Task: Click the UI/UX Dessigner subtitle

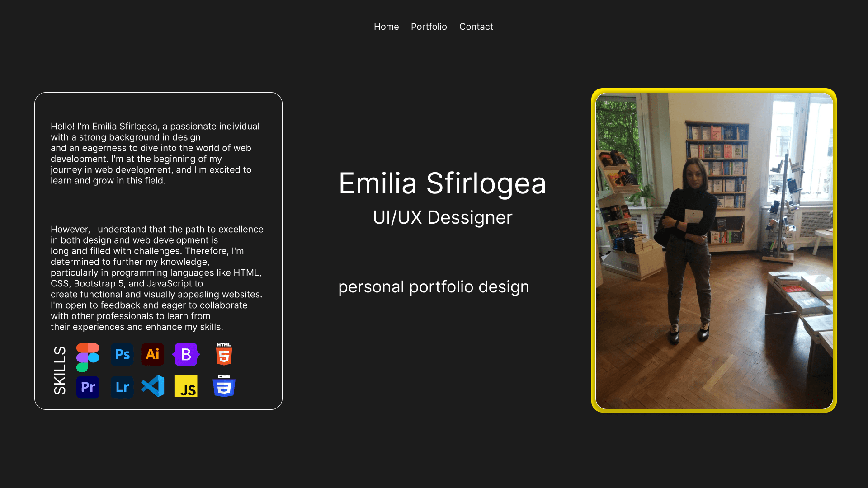Action: point(442,218)
